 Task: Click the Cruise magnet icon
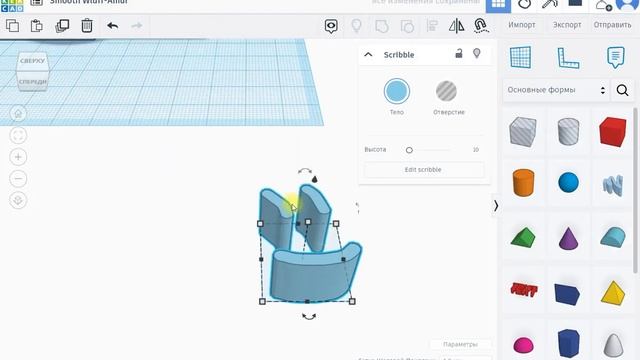(481, 26)
